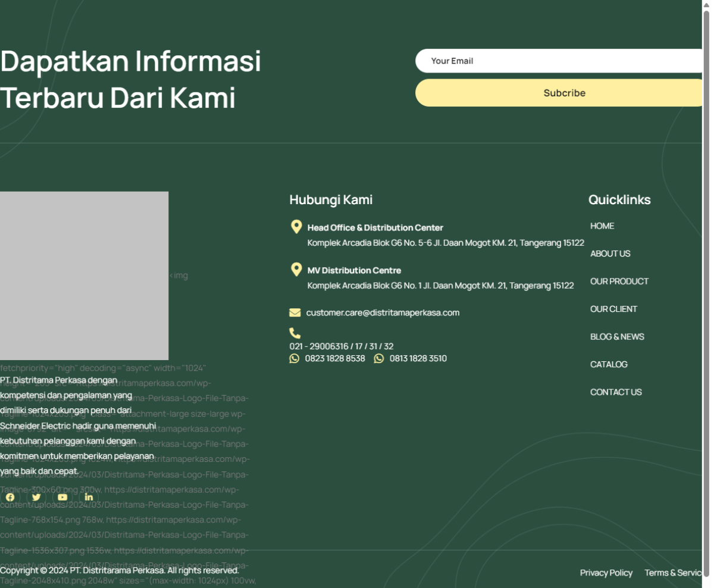Click the gray logo placeholder image
Image resolution: width=714 pixels, height=588 pixels.
[x=84, y=276]
